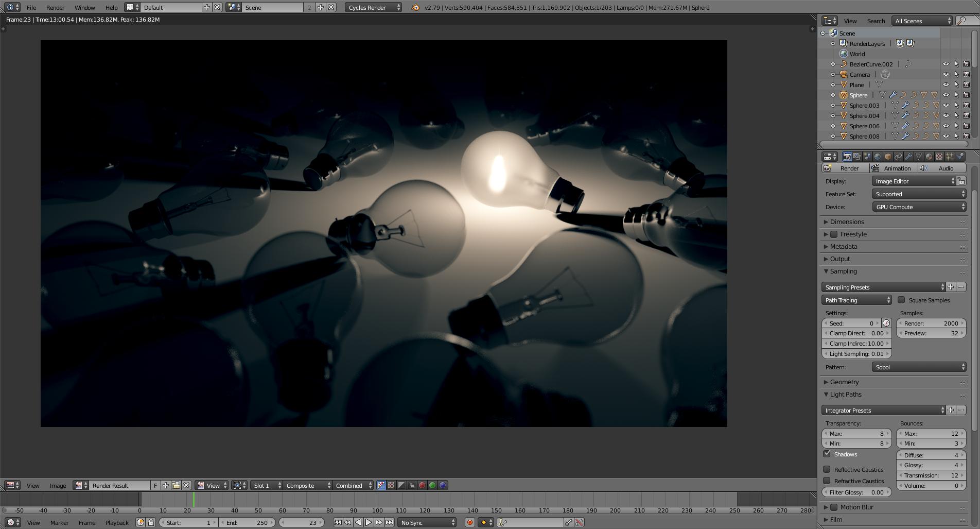This screenshot has width=980, height=529.
Task: Open the Window menu
Action: click(x=84, y=7)
